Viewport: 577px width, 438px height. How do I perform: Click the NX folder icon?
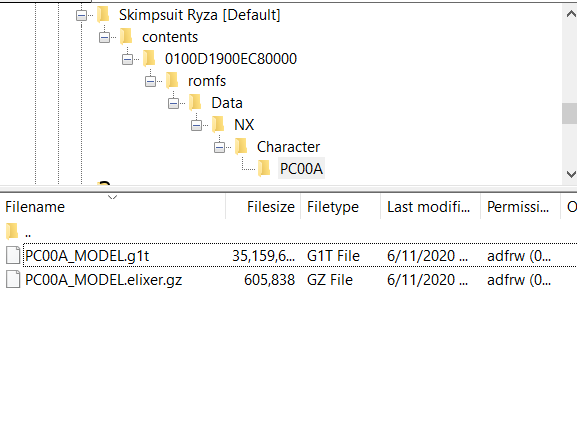[x=218, y=124]
